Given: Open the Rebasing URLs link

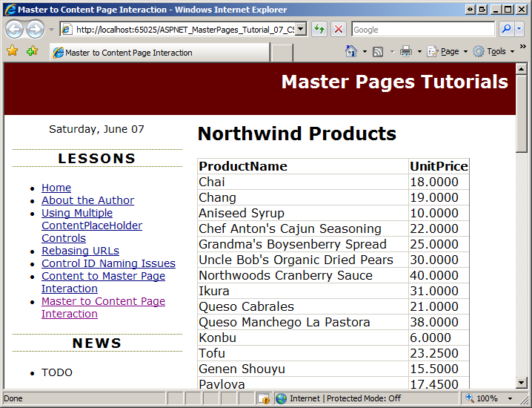Looking at the screenshot, I should tap(81, 251).
